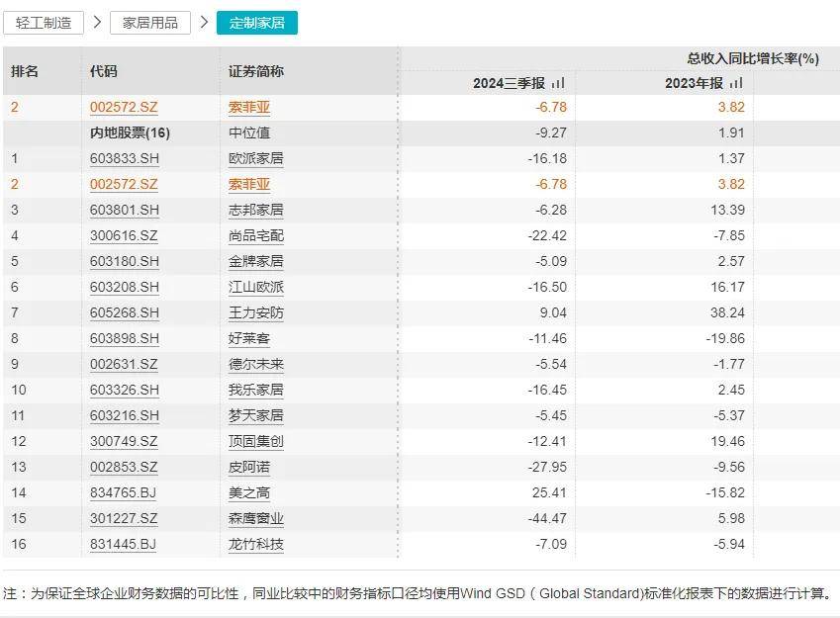The height and width of the screenshot is (618, 840).
Task: Click median value -9.27
Action: pyautogui.click(x=551, y=132)
